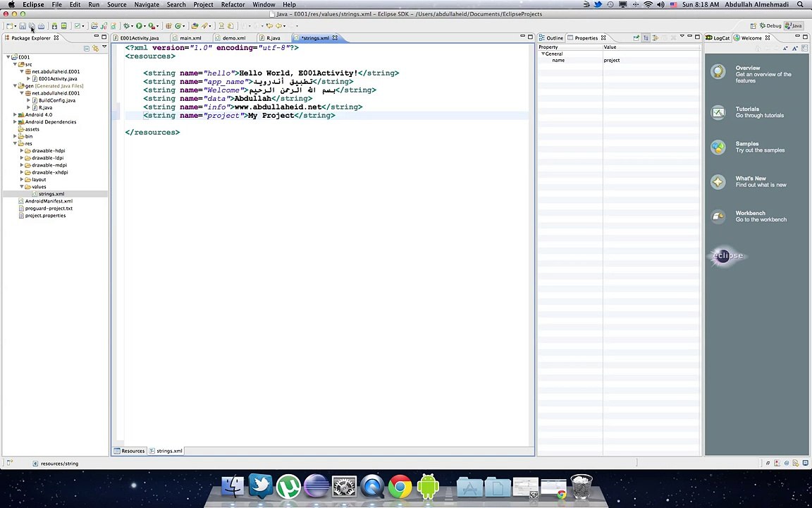The image size is (812, 508).
Task: Open Package Explorer view menu triangle
Action: click(104, 47)
